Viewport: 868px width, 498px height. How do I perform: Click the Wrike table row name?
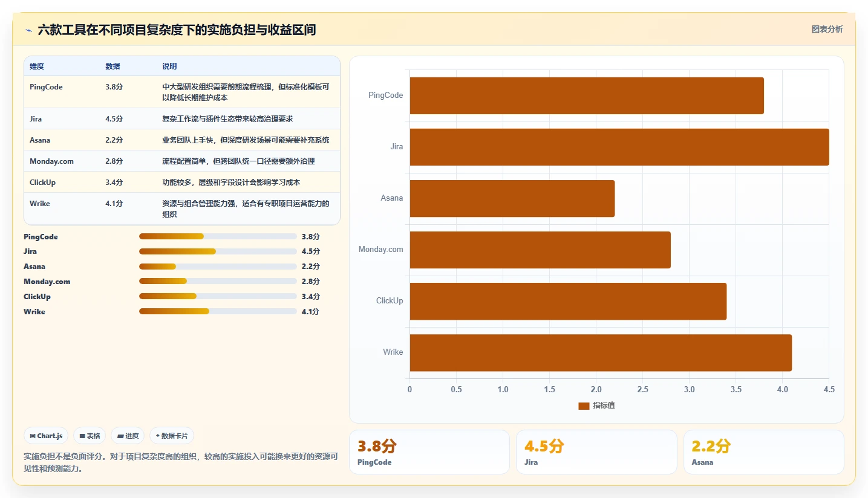(40, 204)
